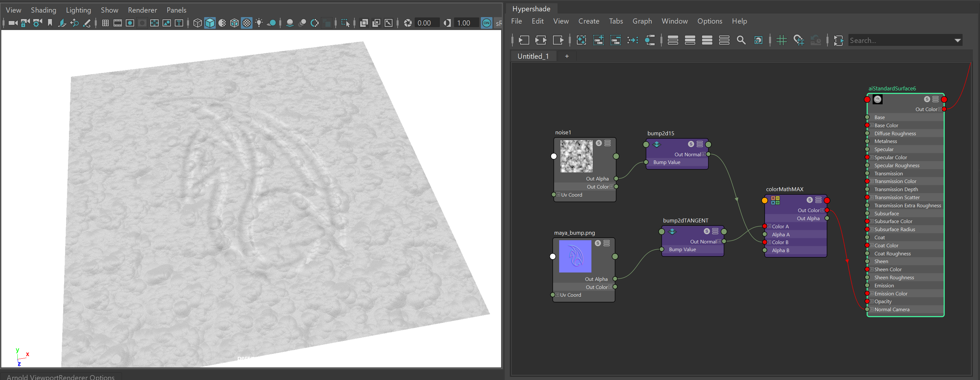Expand Base Color attribute on aiStandardSurface6

coord(872,125)
